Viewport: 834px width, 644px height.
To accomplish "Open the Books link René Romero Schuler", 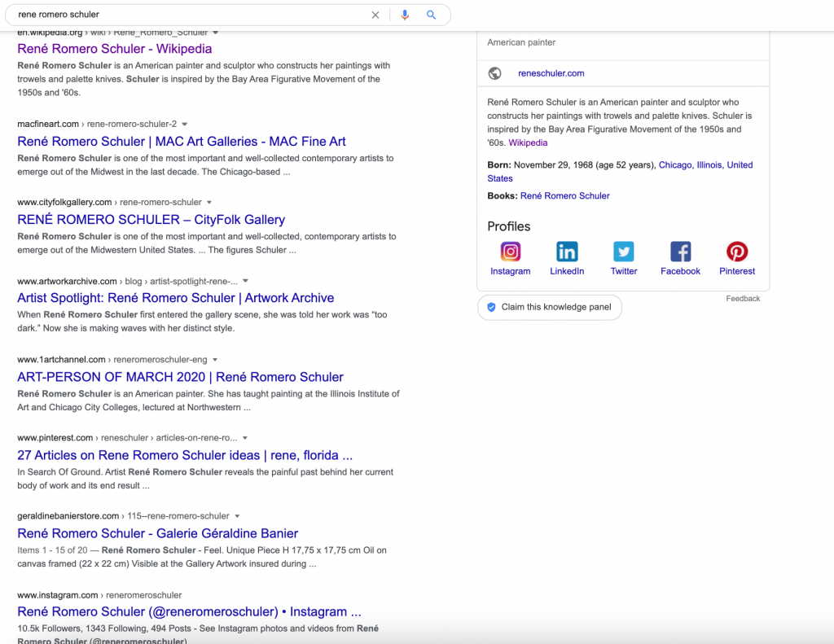I will [x=565, y=195].
